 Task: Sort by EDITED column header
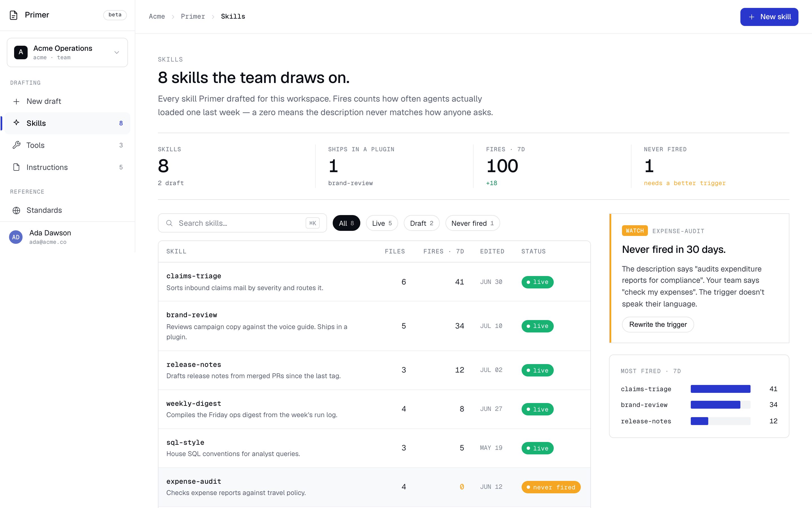(x=492, y=251)
